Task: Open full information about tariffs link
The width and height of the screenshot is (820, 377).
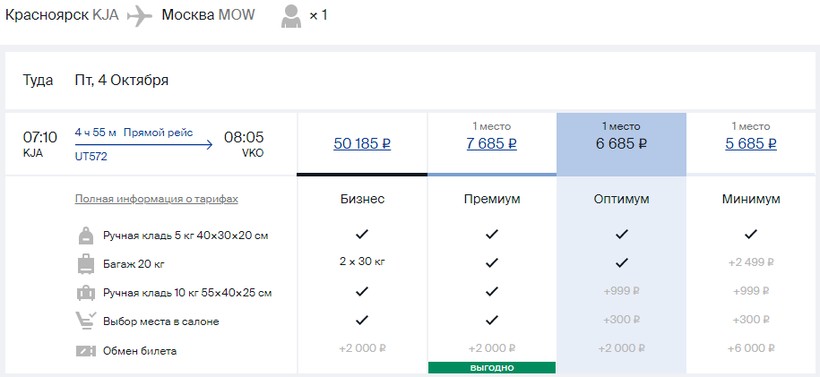Action: coord(156,199)
